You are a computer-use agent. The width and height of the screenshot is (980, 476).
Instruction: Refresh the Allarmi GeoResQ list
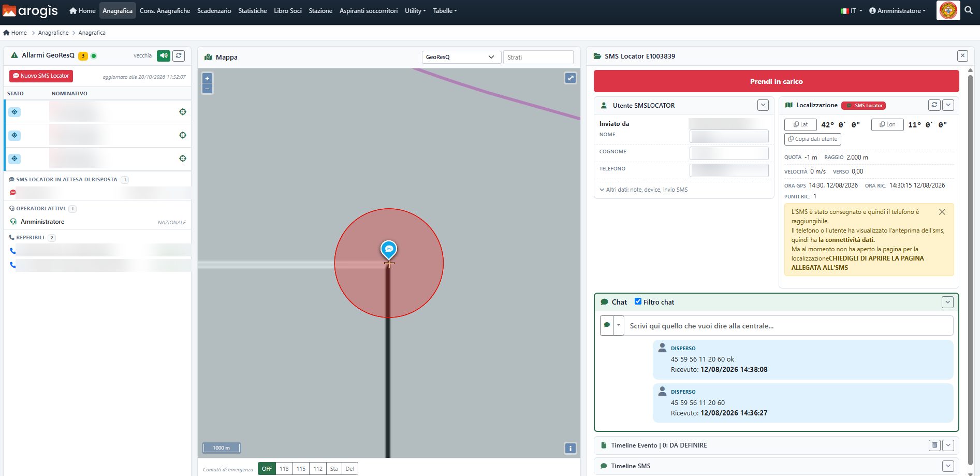click(x=179, y=55)
